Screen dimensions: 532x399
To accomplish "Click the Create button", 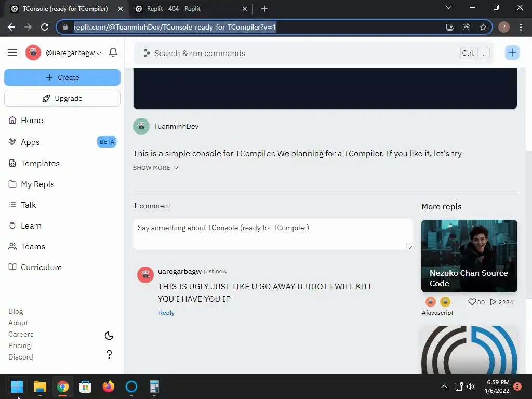I will 62,77.
